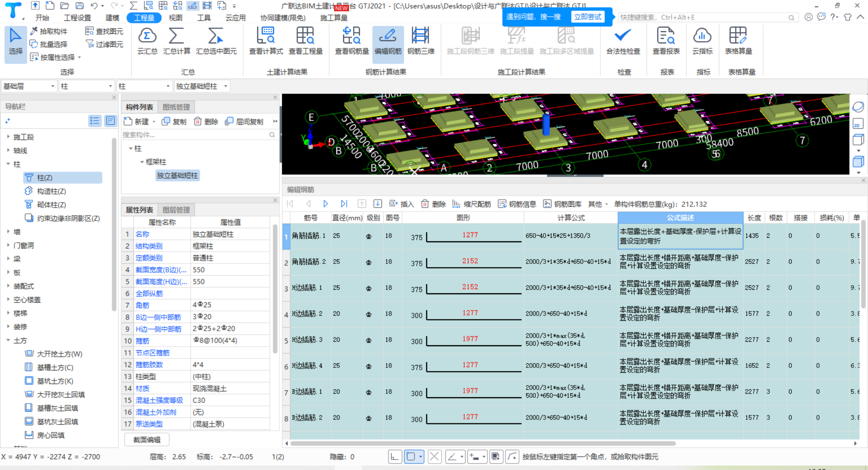Open 独立基础短柱 component dropdown
This screenshot has height=470, width=868.
point(202,86)
